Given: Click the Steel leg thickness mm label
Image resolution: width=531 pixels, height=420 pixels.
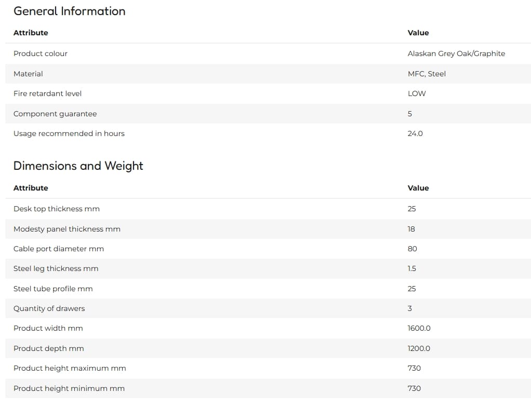Looking at the screenshot, I should [56, 269].
